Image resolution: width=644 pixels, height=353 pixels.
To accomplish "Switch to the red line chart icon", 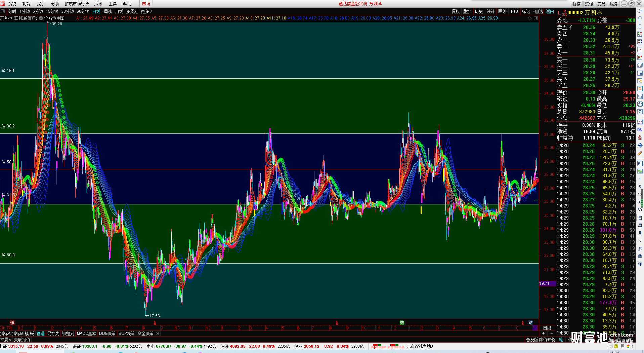I will point(640,50).
